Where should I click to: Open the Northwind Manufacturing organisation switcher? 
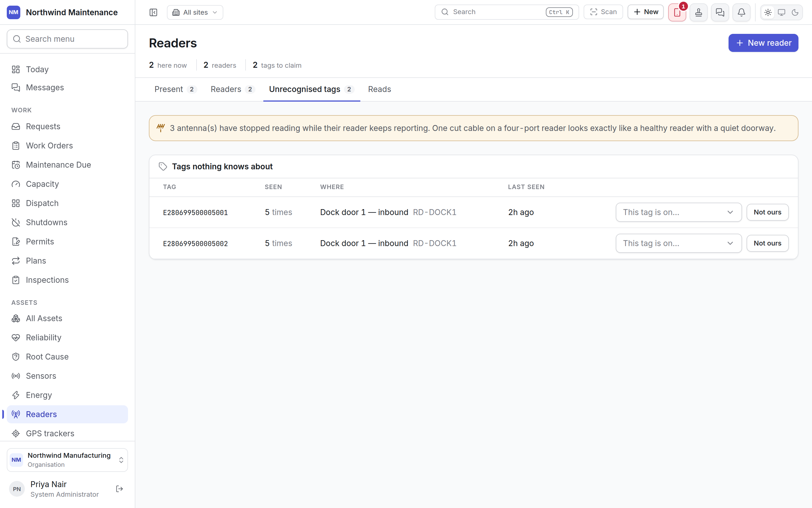(67, 460)
